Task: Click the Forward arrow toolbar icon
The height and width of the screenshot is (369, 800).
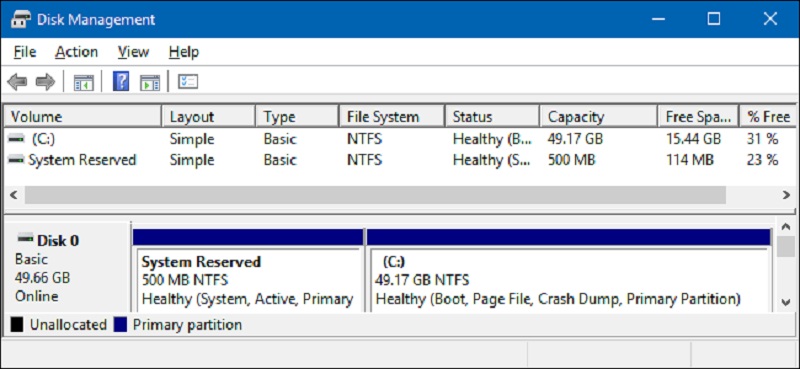Action: click(x=45, y=82)
